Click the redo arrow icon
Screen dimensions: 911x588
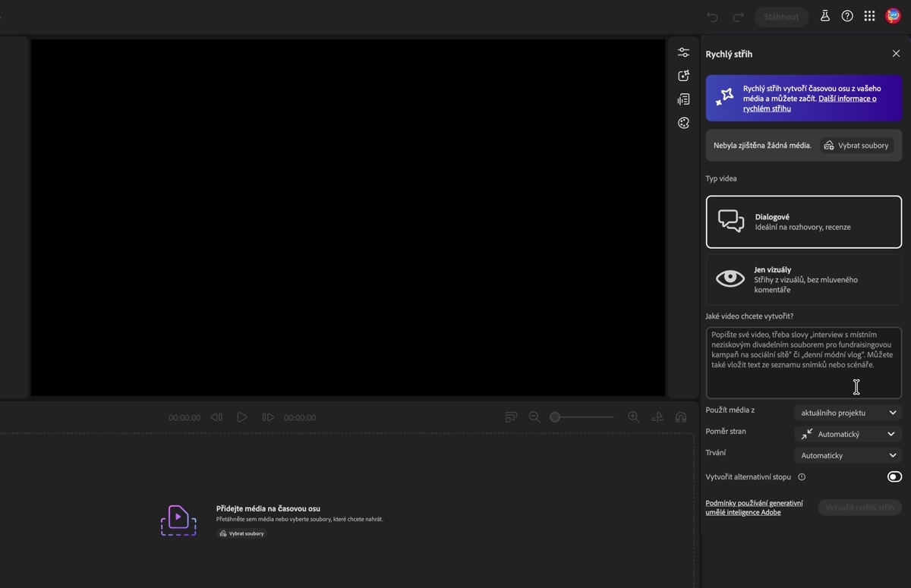(738, 17)
